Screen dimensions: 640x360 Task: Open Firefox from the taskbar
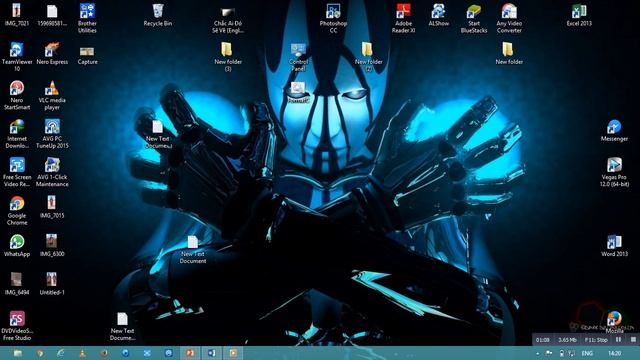click(x=104, y=353)
